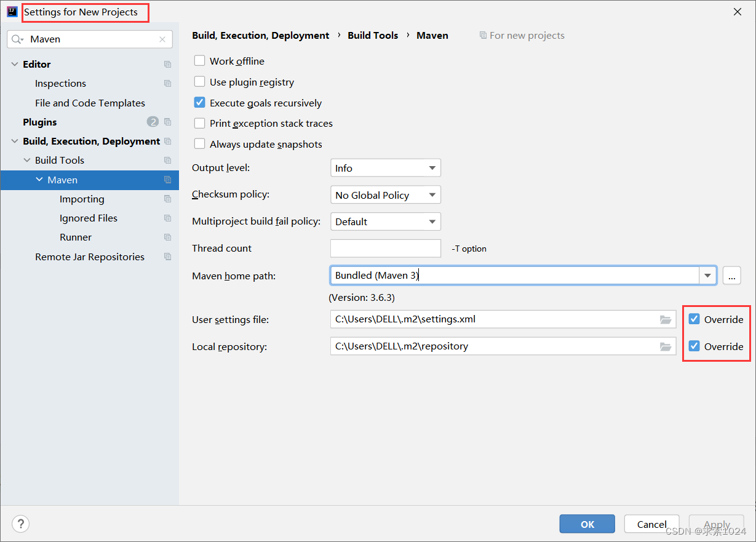Image resolution: width=756 pixels, height=542 pixels.
Task: Select Inspections in settings tree
Action: (x=60, y=84)
